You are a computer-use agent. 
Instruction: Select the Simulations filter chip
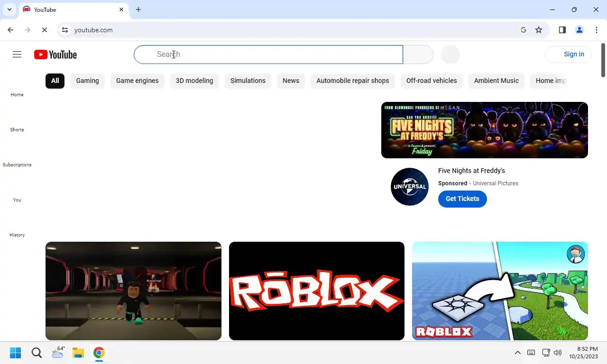pos(248,81)
